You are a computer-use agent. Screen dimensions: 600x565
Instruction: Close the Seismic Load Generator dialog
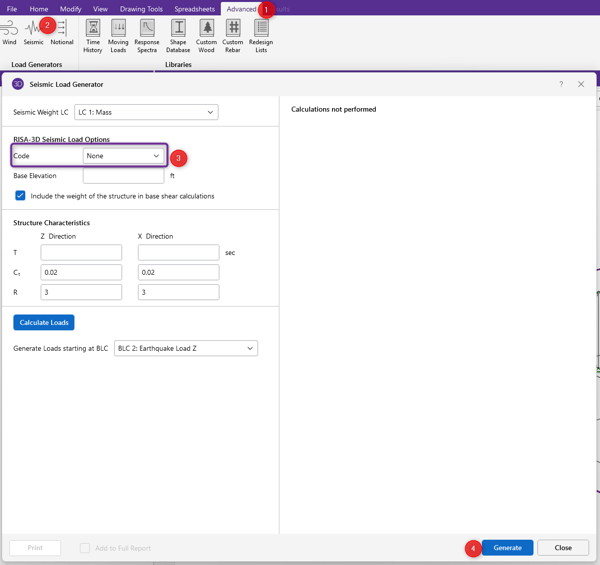point(581,84)
